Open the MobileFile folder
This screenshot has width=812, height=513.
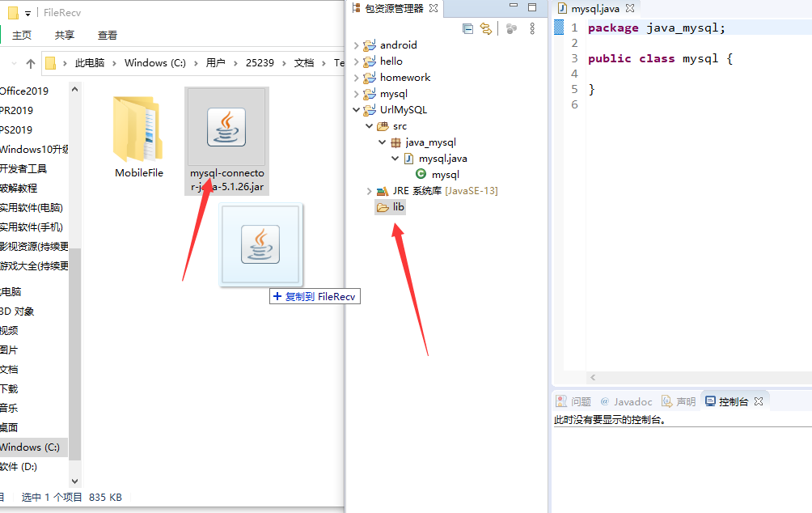coord(137,128)
